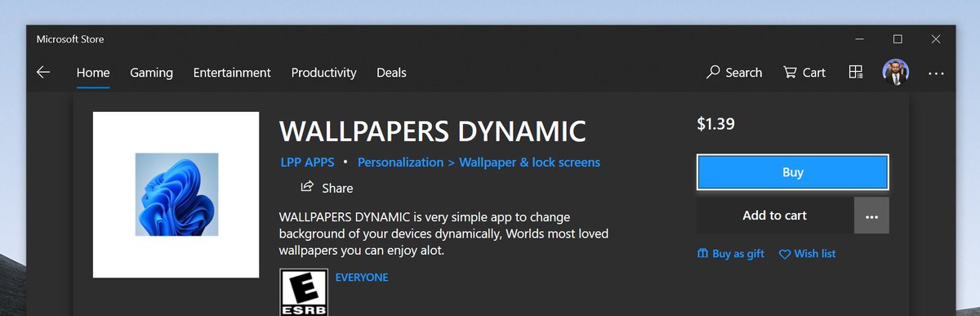Open the Personalization category link
This screenshot has height=316, width=980.
400,162
